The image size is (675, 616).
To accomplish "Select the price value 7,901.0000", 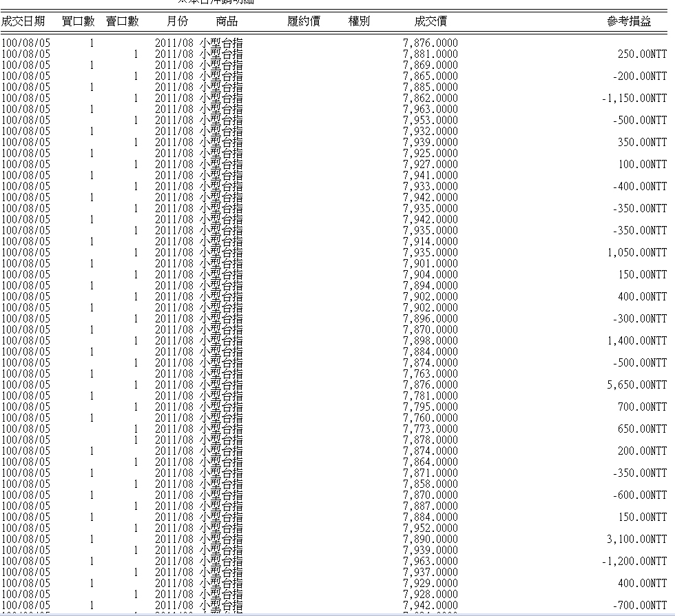I will coord(430,264).
